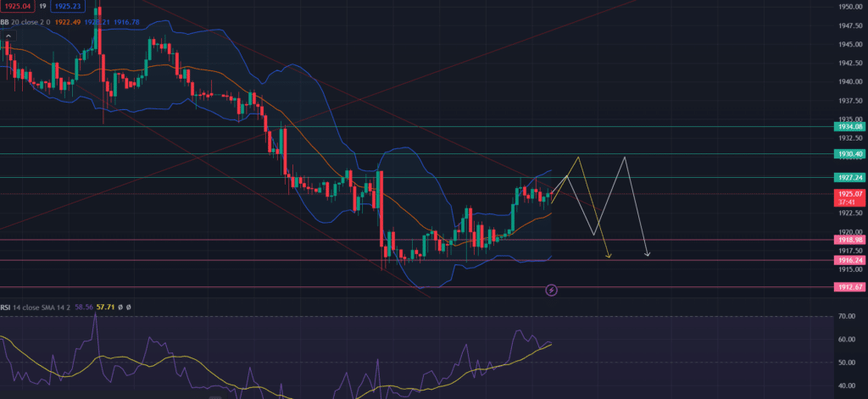The image size is (868, 399).
Task: Click the 1932.50 price axis label
Action: pyautogui.click(x=851, y=138)
